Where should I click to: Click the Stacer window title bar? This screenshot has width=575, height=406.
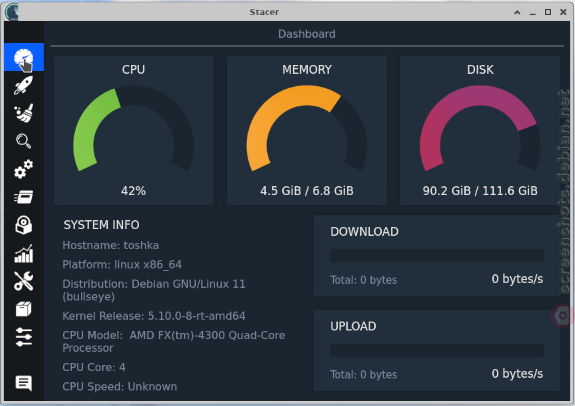[x=264, y=12]
